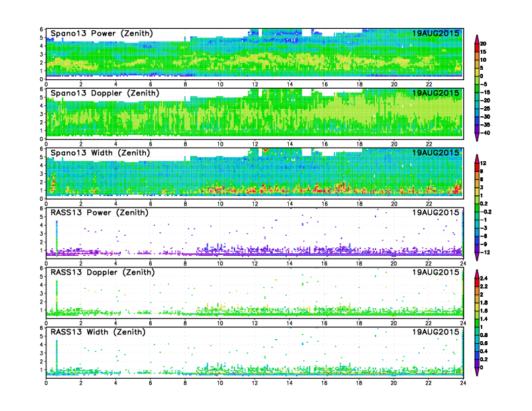
Task: Click the purple bottom arrow tip of the bottom colorbar
Action: [477, 372]
